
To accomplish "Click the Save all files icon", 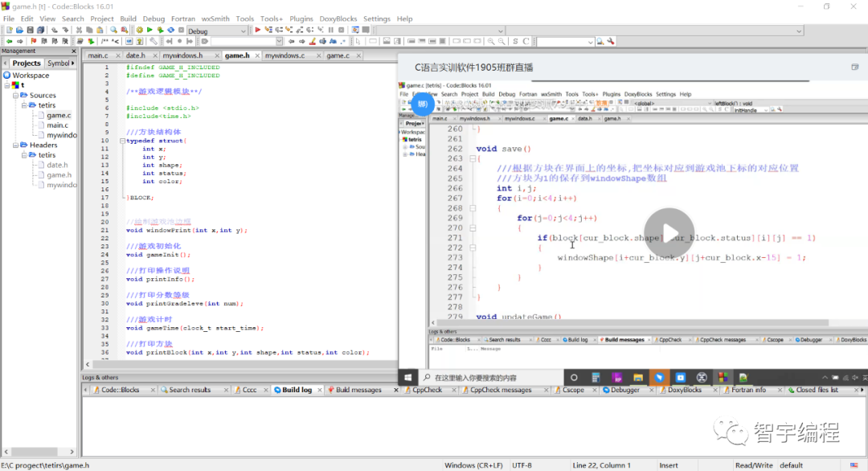I will click(40, 31).
